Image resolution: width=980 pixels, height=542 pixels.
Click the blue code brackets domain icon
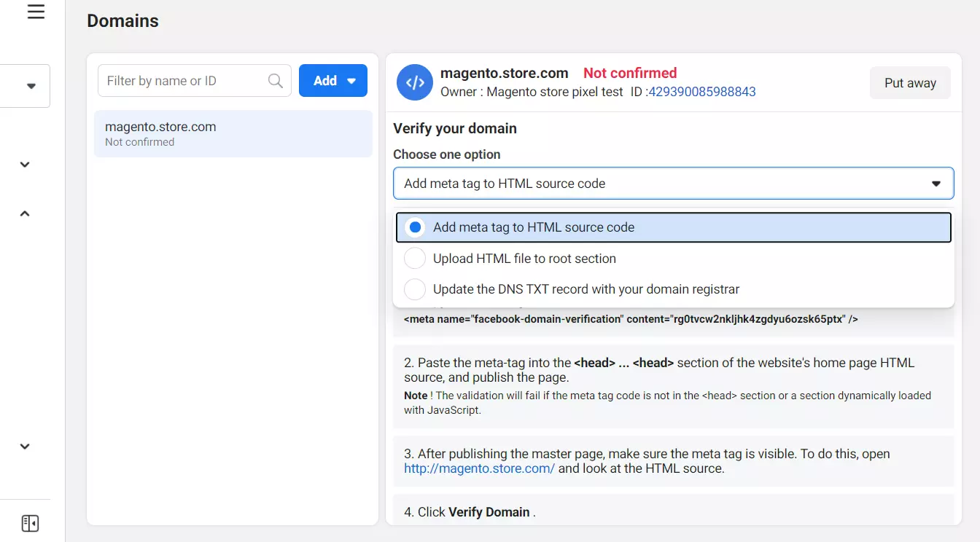click(x=414, y=83)
